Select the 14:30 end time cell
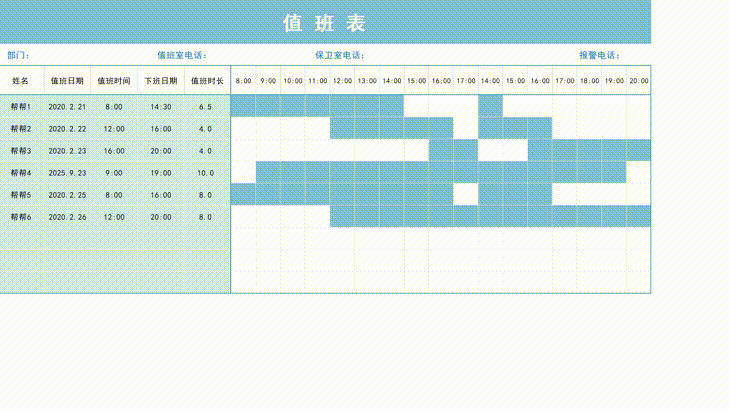Image resolution: width=730 pixels, height=410 pixels. (160, 106)
